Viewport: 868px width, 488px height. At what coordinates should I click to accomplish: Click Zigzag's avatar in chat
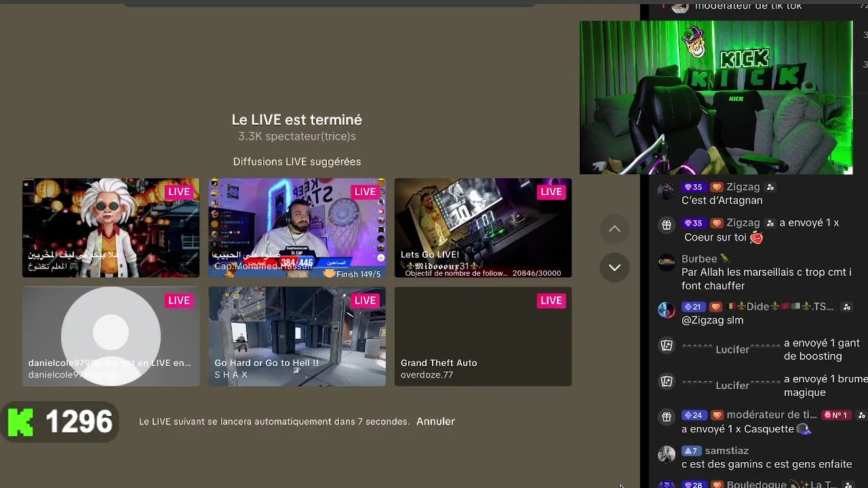[x=667, y=189]
